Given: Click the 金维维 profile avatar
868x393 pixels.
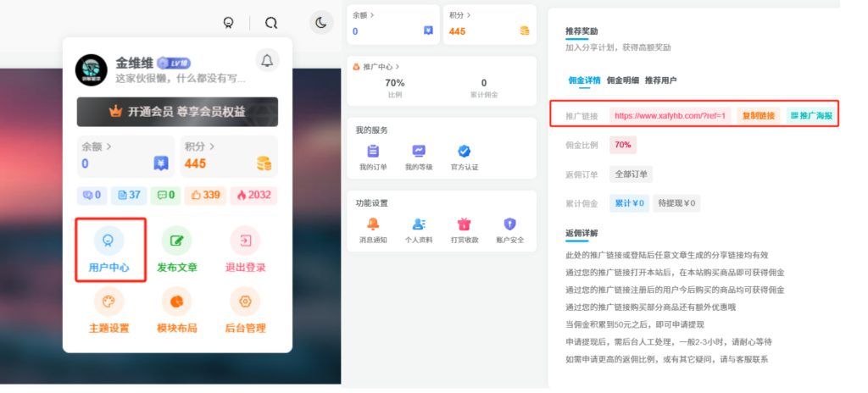Looking at the screenshot, I should point(91,70).
